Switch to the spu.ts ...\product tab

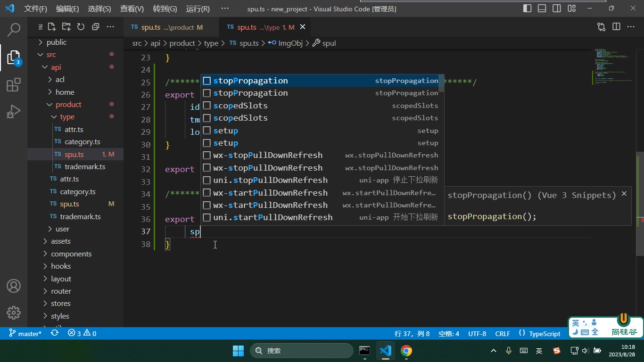click(171, 27)
